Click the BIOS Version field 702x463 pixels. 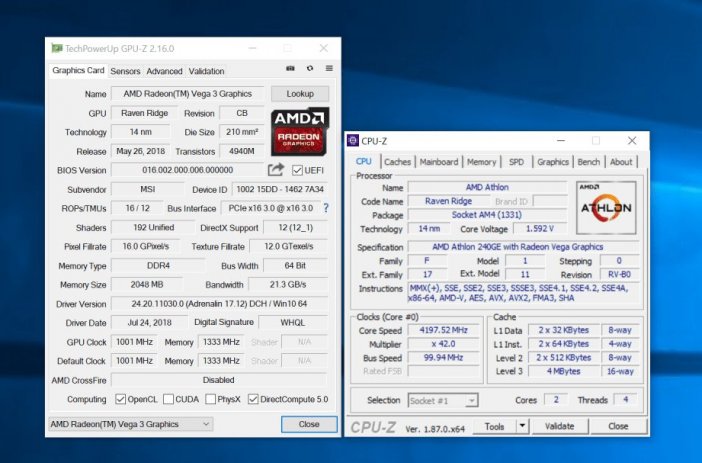click(188, 170)
